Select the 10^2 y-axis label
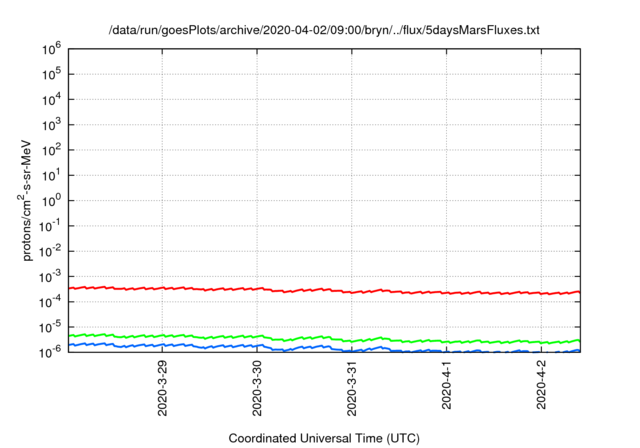The image size is (640, 448). [51, 151]
